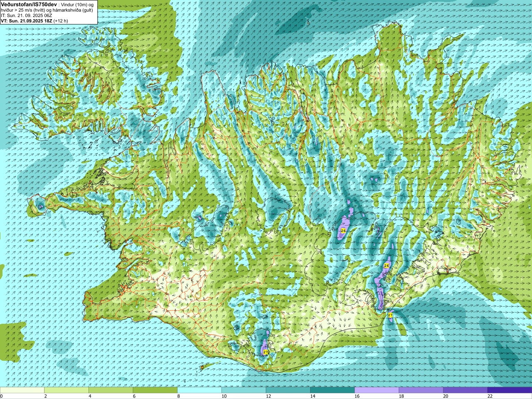Click the pale yellow 0–2 legend swatch
Viewport: 532px width, 399px height.
point(22,390)
